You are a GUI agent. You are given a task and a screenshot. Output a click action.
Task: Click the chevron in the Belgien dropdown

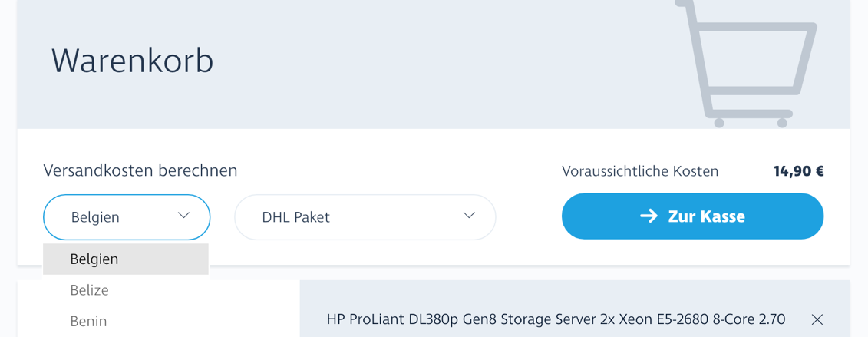tap(183, 216)
